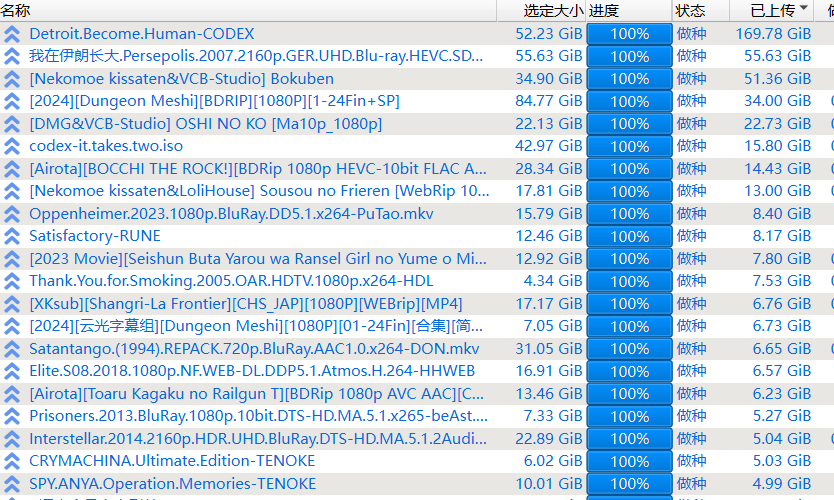Click seeding icon for Shangri-La Frontier
Image resolution: width=834 pixels, height=500 pixels.
[x=12, y=304]
